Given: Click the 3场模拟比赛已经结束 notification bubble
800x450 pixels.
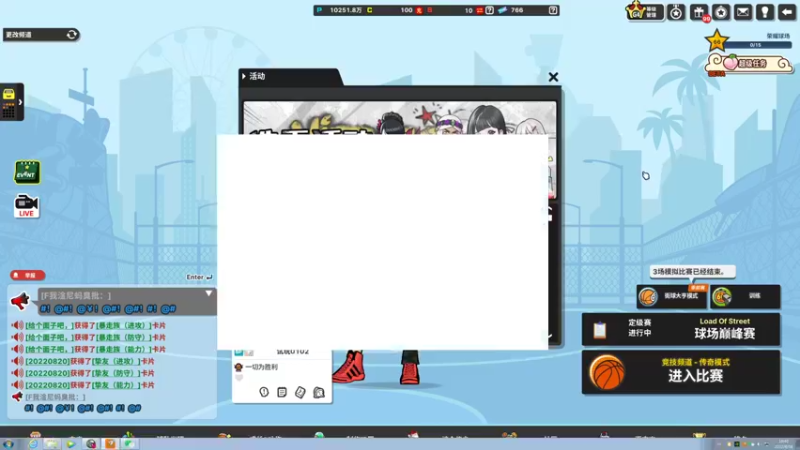Looking at the screenshot, I should (692, 271).
